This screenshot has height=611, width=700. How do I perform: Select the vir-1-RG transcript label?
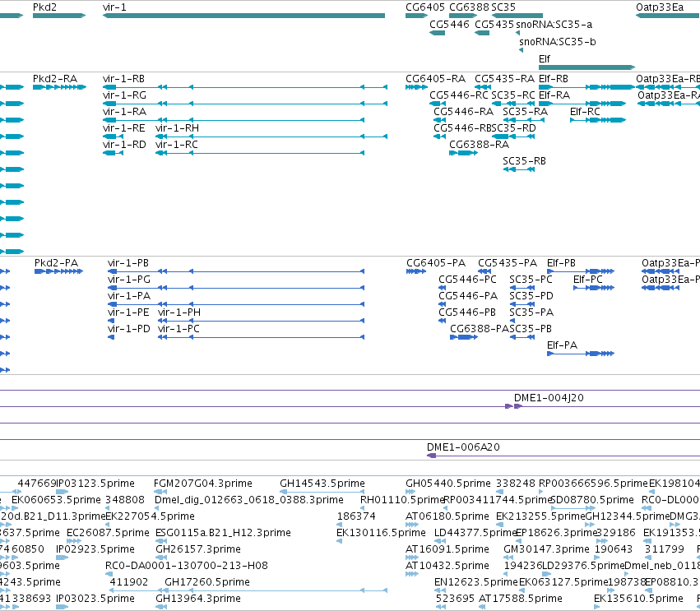tap(124, 95)
